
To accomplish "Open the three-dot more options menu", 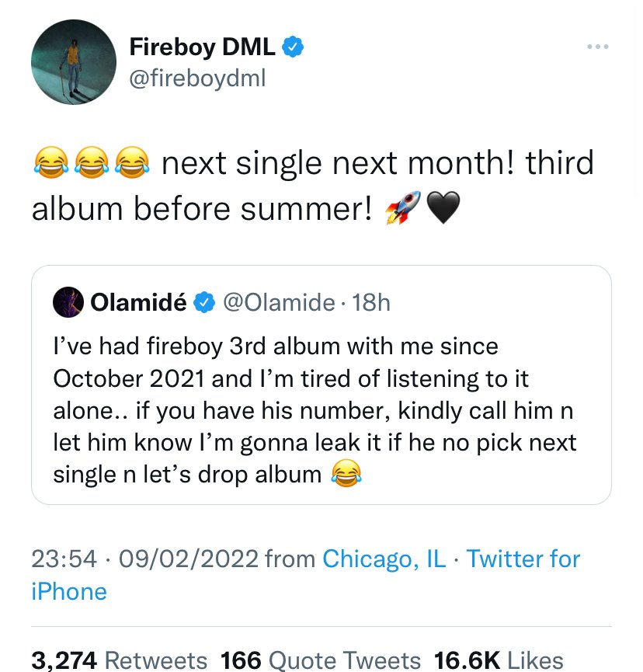I will [596, 47].
